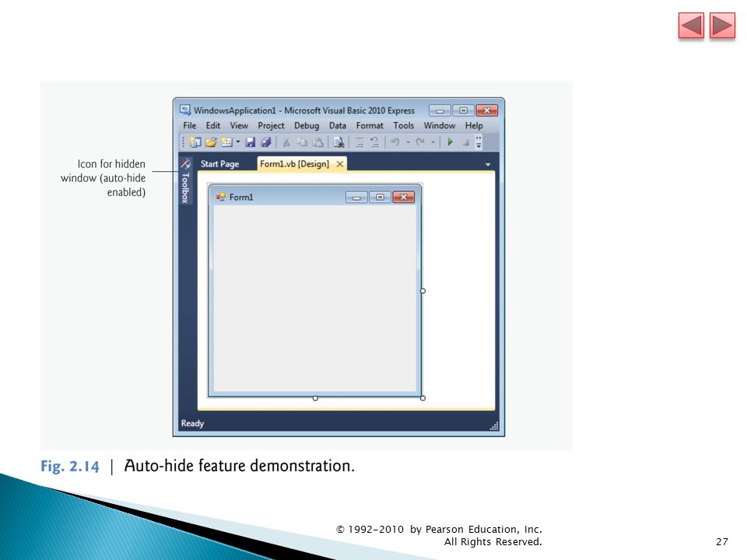Open the hidden Toolbox side tab
Image resolution: width=747 pixels, height=560 pixels.
(x=186, y=181)
